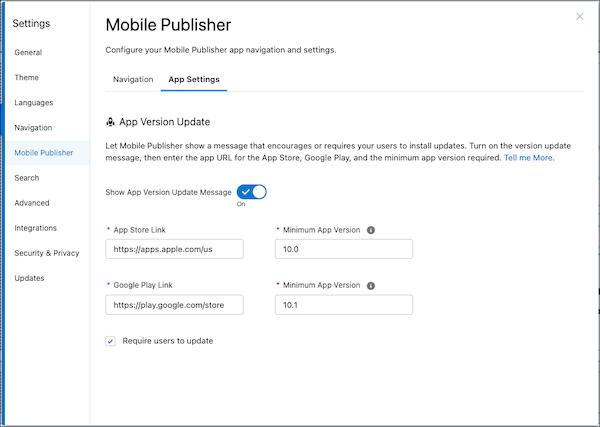
Task: Click info icon next to App Store Minimum App Version
Action: tap(370, 230)
